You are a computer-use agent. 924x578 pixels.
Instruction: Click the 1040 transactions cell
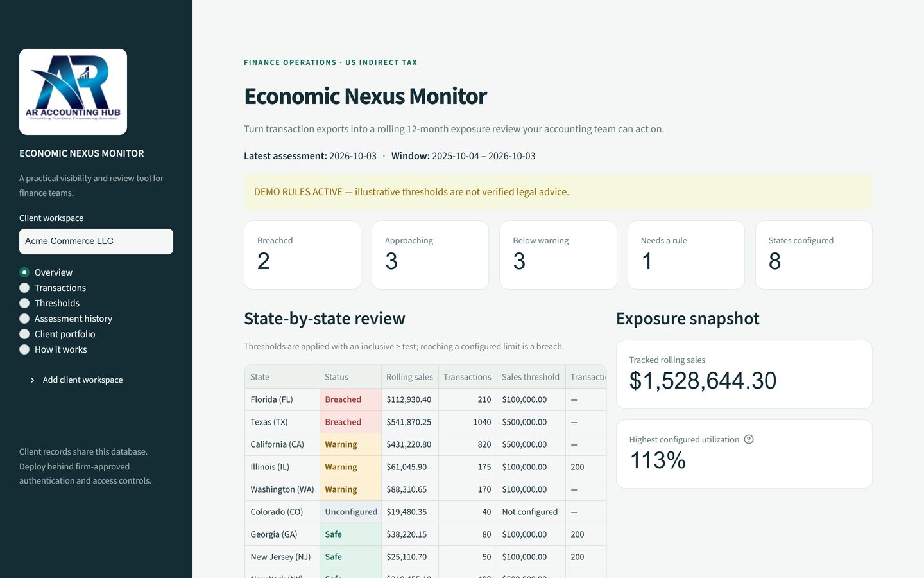(x=468, y=422)
